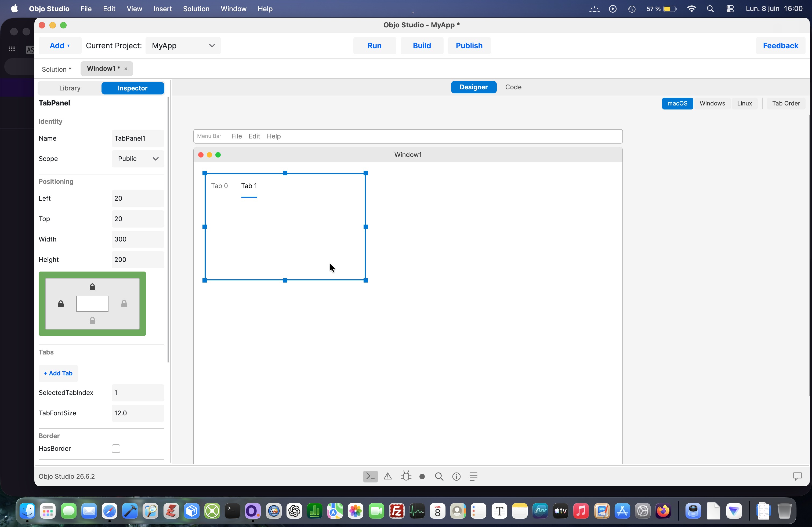Open Spotlight search in the menu bar
This screenshot has height=527, width=812.
click(x=710, y=9)
